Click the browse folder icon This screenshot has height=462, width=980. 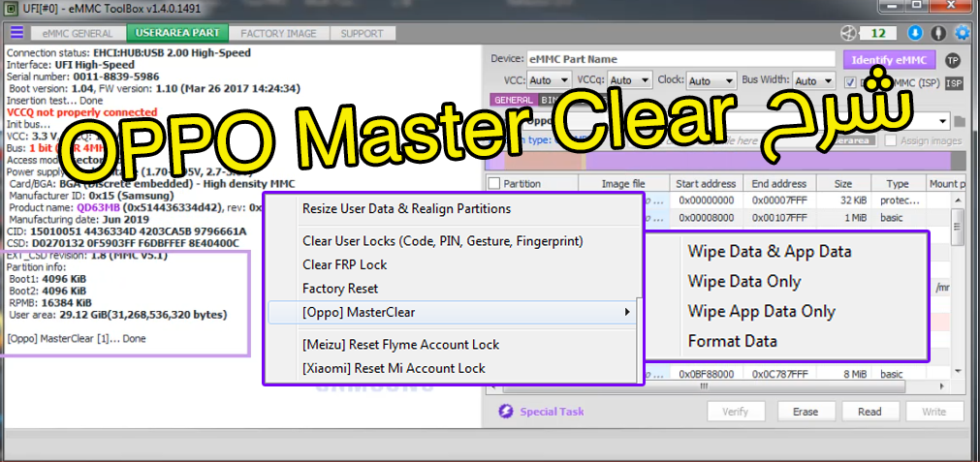coord(962,121)
